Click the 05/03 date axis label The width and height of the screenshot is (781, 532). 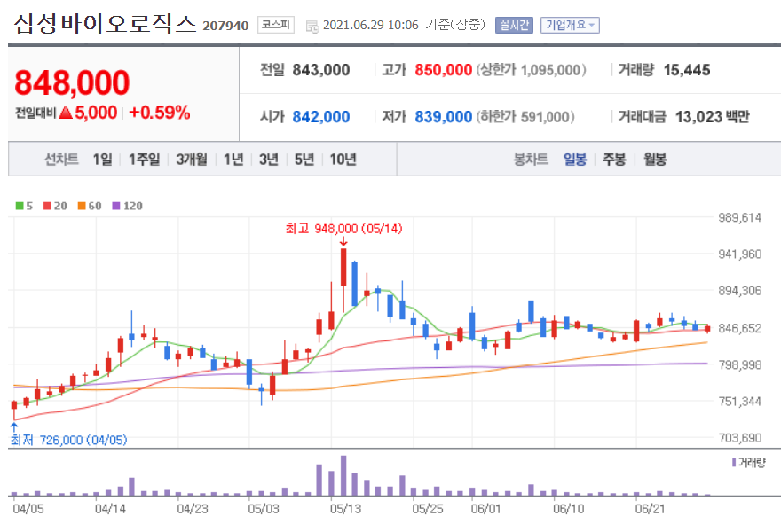[264, 509]
